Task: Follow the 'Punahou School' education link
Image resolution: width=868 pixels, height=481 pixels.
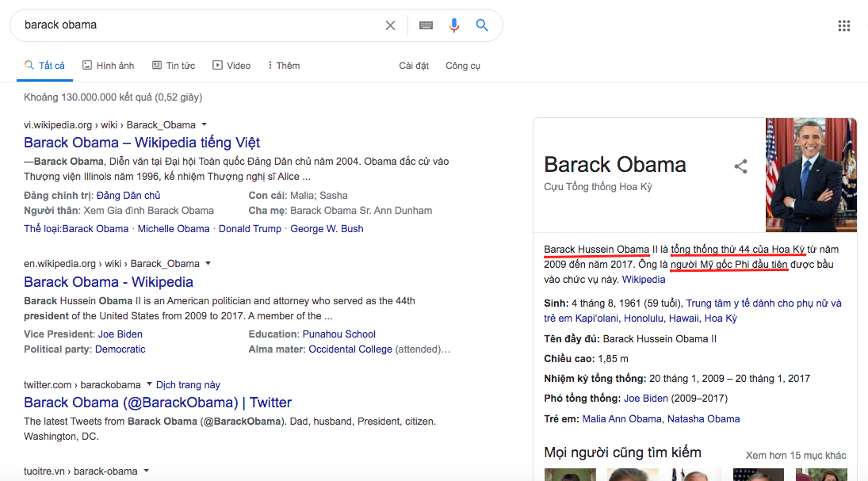Action: click(x=338, y=334)
